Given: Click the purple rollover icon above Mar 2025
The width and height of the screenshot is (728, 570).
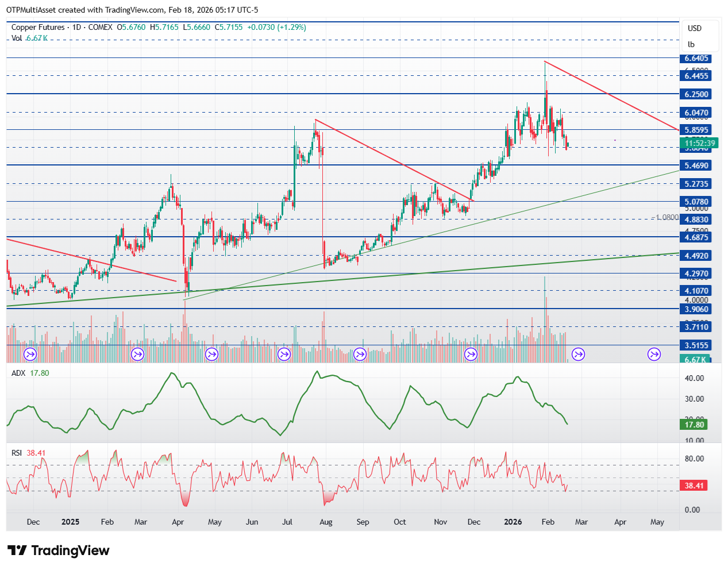Looking at the screenshot, I should click(137, 354).
